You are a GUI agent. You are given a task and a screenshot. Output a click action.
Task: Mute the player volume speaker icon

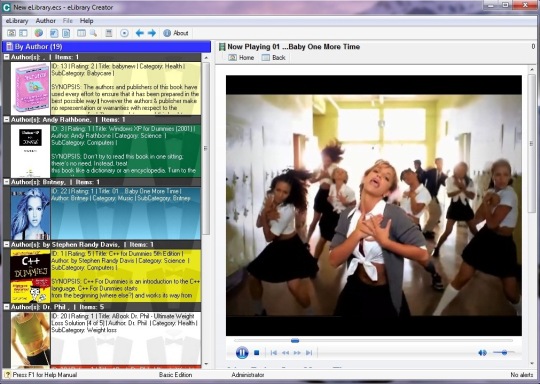pos(482,353)
